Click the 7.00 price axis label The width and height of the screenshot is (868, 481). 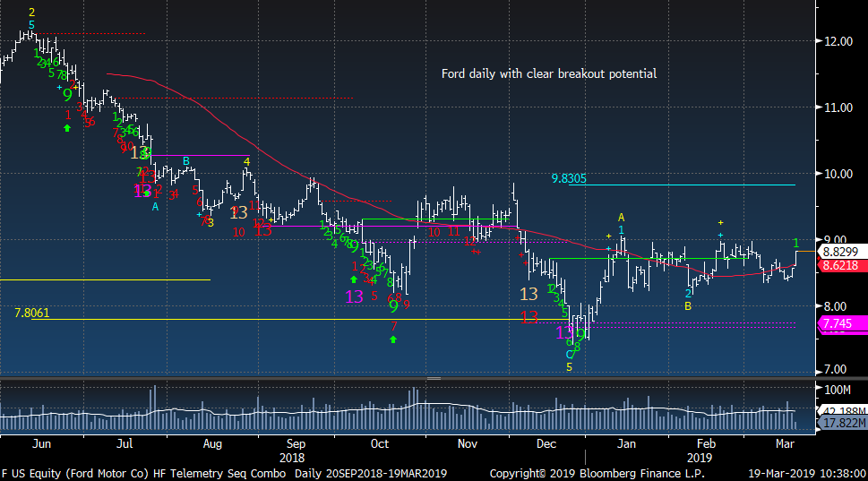pyautogui.click(x=836, y=369)
